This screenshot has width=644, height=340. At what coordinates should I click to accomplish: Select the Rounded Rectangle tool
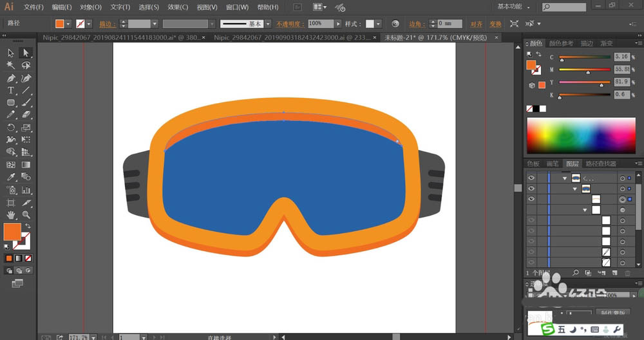[x=11, y=102]
